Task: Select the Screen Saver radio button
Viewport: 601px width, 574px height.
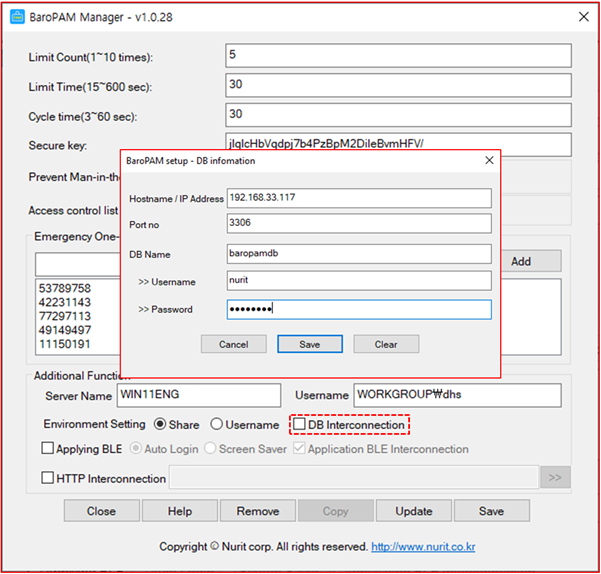Action: 210,448
